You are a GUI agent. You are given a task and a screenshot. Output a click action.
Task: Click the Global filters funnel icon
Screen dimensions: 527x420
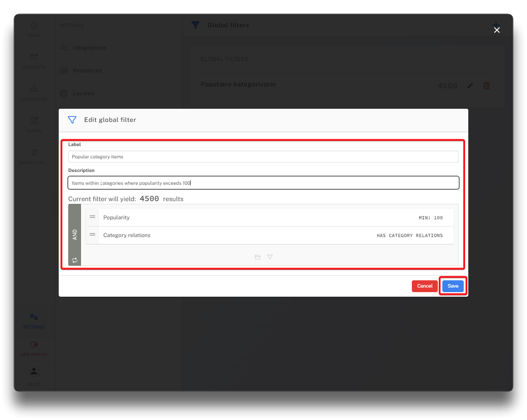(x=195, y=25)
